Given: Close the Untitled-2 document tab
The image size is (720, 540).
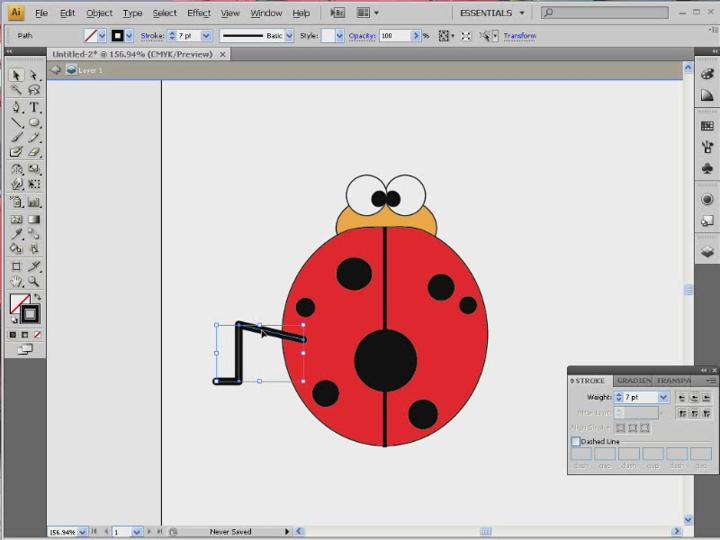Looking at the screenshot, I should pyautogui.click(x=223, y=54).
